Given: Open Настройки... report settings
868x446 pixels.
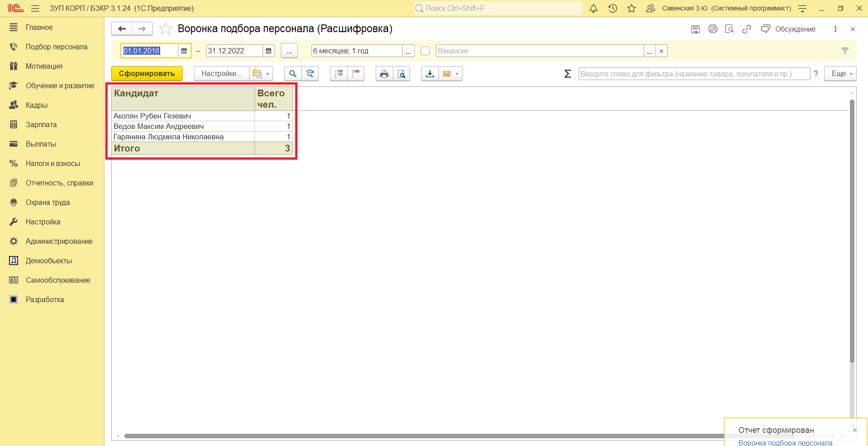Looking at the screenshot, I should 221,74.
